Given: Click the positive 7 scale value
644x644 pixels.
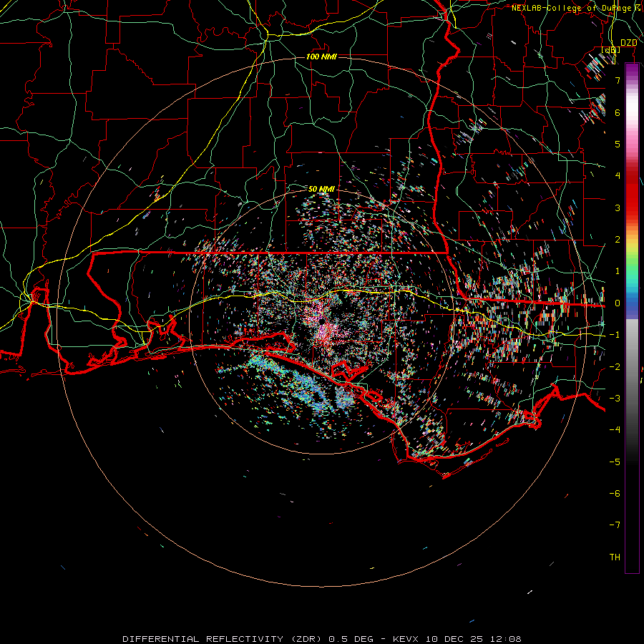Looking at the screenshot, I should 618,80.
